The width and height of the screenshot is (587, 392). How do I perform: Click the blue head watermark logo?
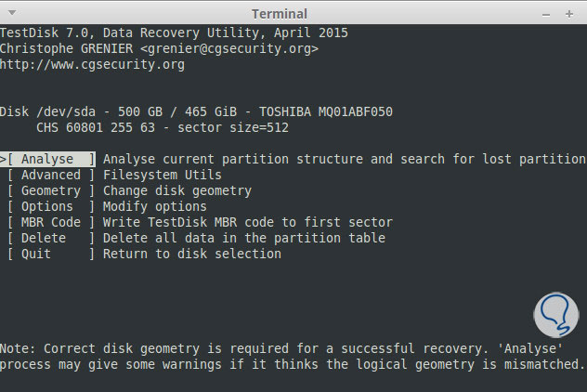(x=555, y=312)
